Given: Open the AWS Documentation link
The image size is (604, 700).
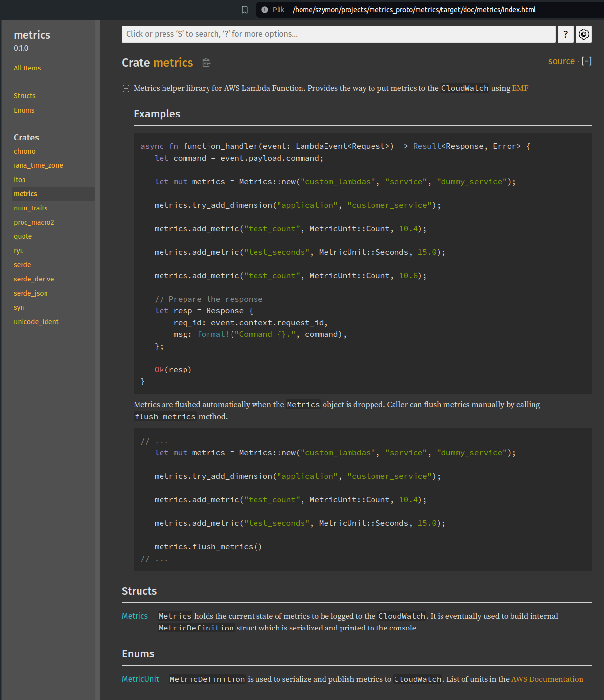Looking at the screenshot, I should (x=547, y=679).
